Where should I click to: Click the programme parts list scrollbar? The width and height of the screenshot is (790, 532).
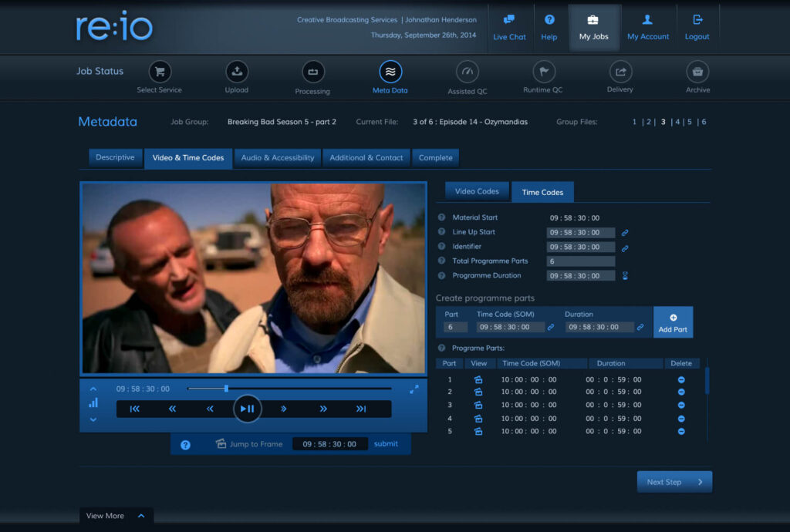pyautogui.click(x=707, y=381)
